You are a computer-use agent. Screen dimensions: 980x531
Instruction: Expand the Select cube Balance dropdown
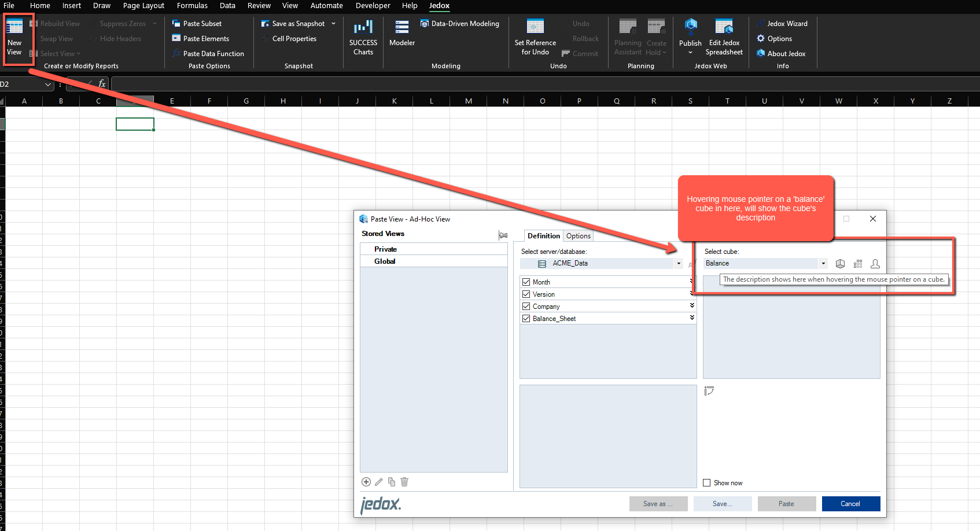[823, 264]
